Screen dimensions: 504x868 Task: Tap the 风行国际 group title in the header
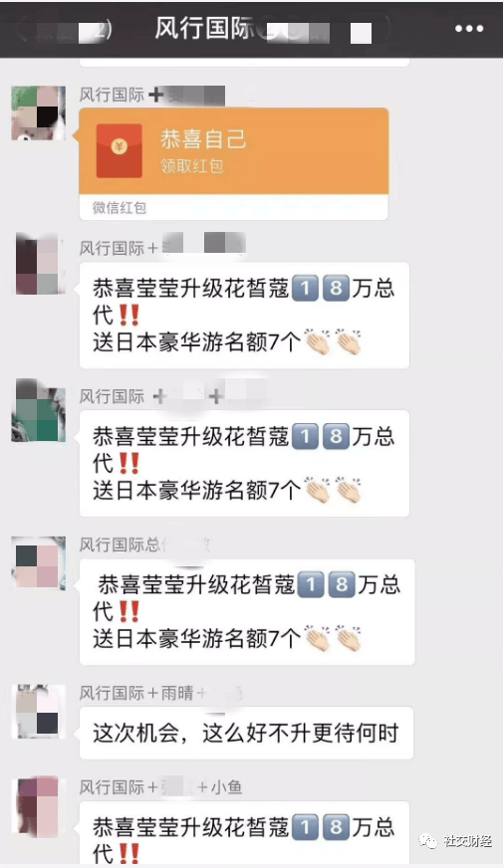tap(204, 28)
